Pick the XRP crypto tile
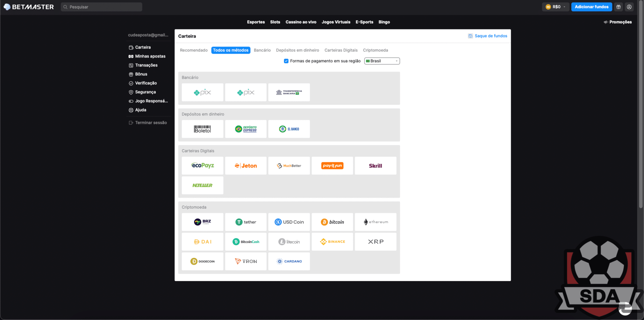Viewport: 644px width, 320px height. tap(376, 242)
